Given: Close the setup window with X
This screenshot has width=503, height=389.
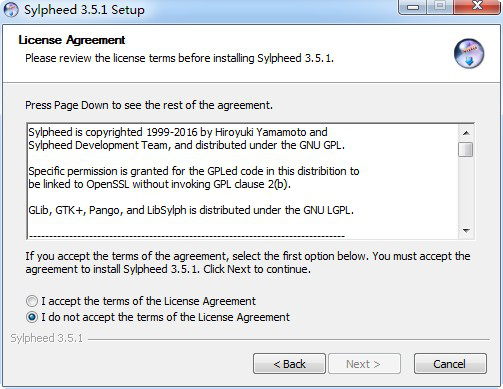Looking at the screenshot, I should click(477, 7).
